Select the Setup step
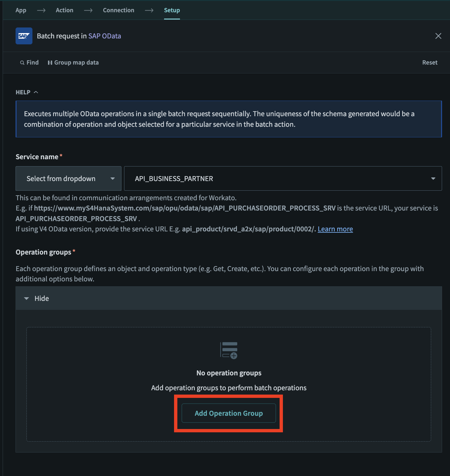Screen dimensions: 450x476 click(x=172, y=10)
